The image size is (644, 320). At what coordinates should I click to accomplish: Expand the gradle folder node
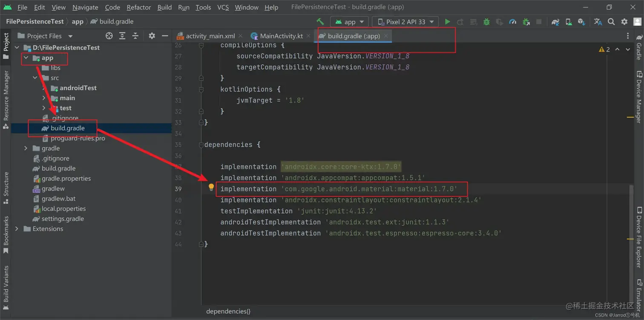click(26, 148)
